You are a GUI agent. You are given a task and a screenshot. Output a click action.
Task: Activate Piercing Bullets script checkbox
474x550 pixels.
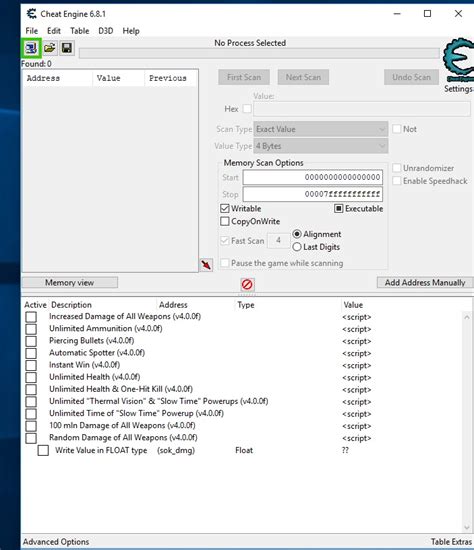31,341
